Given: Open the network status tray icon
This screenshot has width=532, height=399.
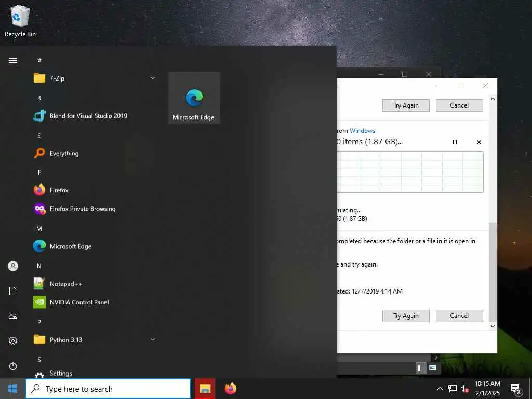Looking at the screenshot, I should click(453, 389).
